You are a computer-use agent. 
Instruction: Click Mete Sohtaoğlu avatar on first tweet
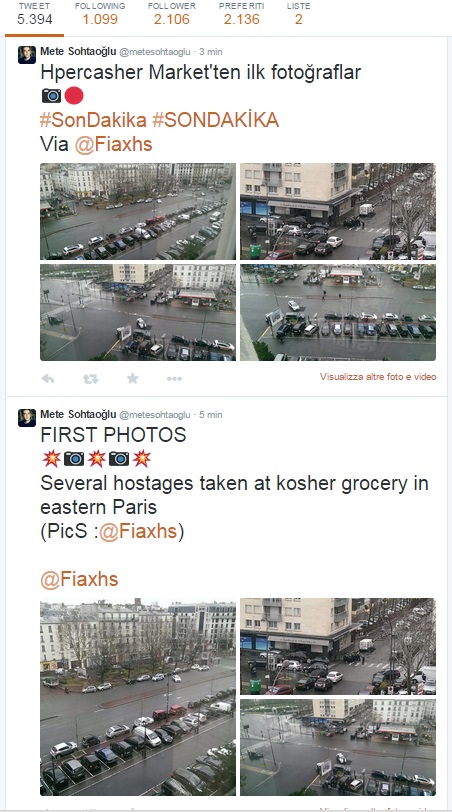pos(27,54)
